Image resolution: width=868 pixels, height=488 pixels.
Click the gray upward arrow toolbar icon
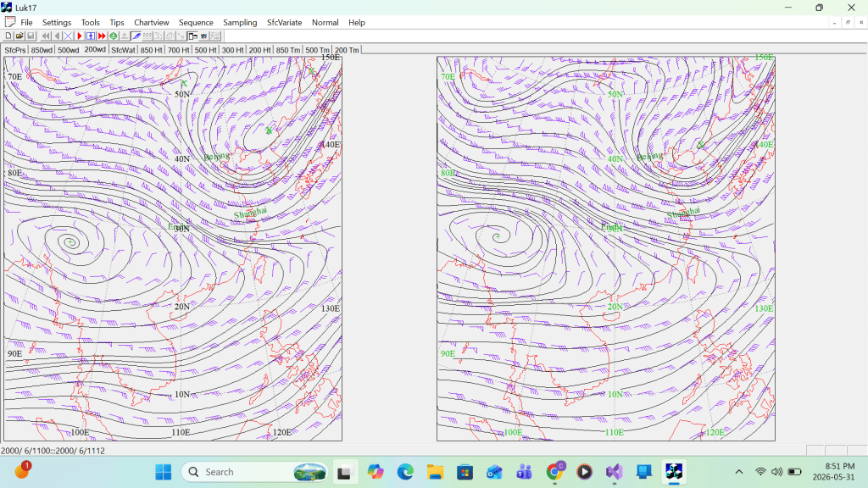[125, 36]
